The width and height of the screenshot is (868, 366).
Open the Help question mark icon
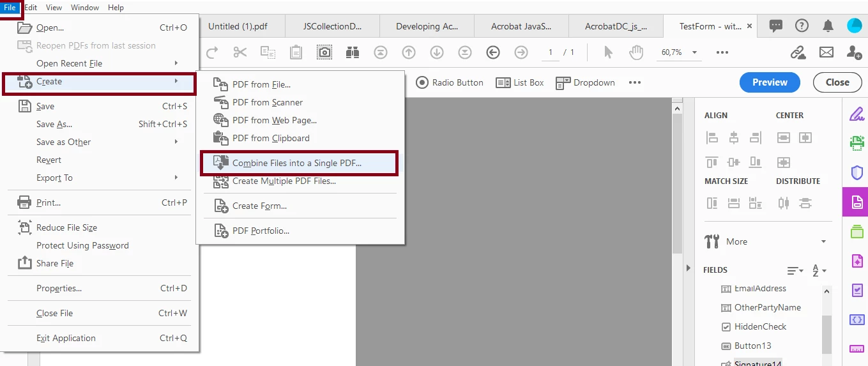pos(802,26)
